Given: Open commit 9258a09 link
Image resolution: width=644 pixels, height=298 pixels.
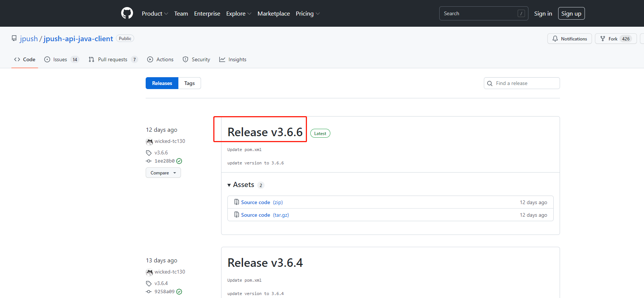Looking at the screenshot, I should [165, 292].
